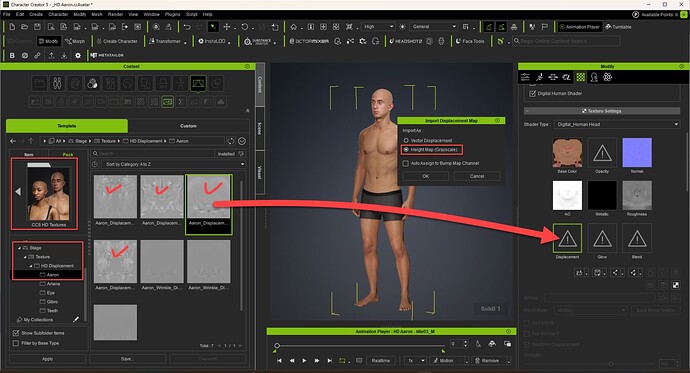The image size is (690, 373).
Task: Toggle Digital Human Shader checkbox
Action: 532,93
